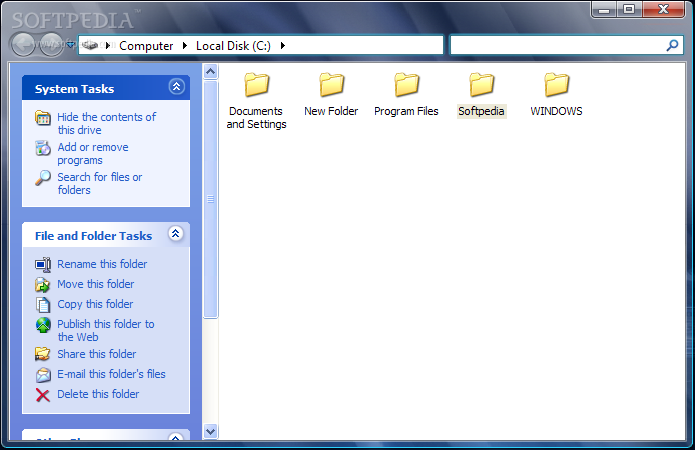Click the Copy this folder icon

point(43,305)
